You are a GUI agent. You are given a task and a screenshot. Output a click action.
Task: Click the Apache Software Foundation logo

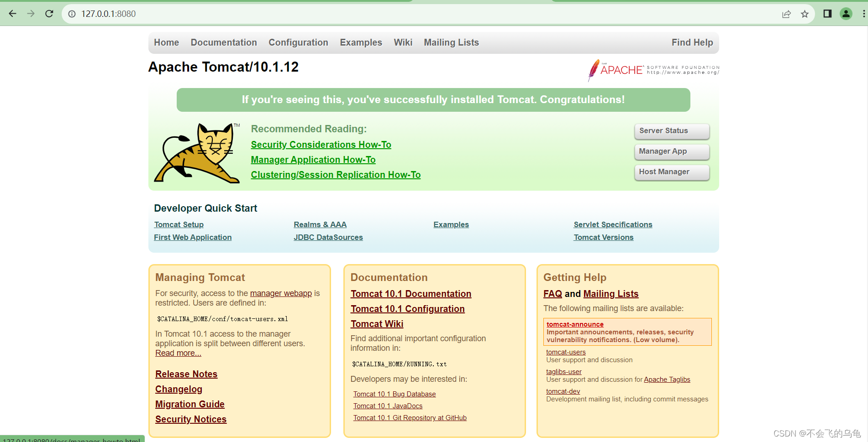tap(653, 70)
